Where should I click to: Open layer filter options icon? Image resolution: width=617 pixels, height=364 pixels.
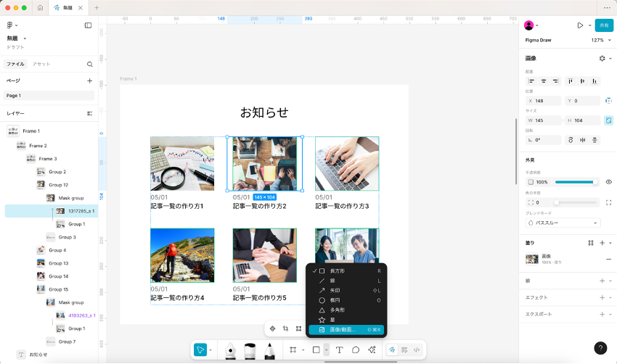point(90,113)
